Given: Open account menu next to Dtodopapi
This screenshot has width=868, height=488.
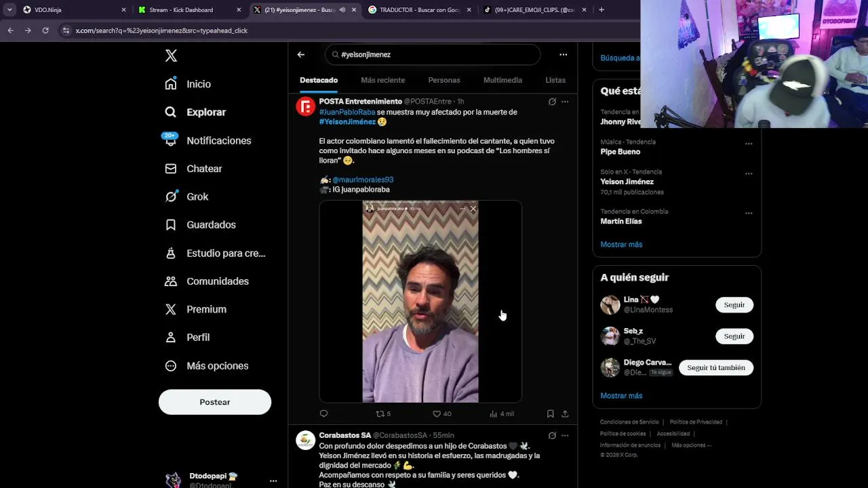Looking at the screenshot, I should coord(273,481).
